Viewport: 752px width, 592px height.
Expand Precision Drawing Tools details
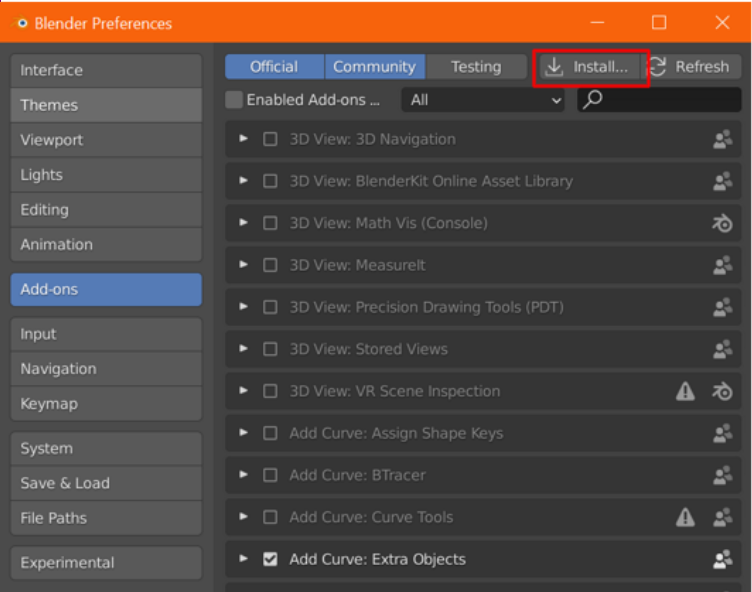pyautogui.click(x=244, y=307)
